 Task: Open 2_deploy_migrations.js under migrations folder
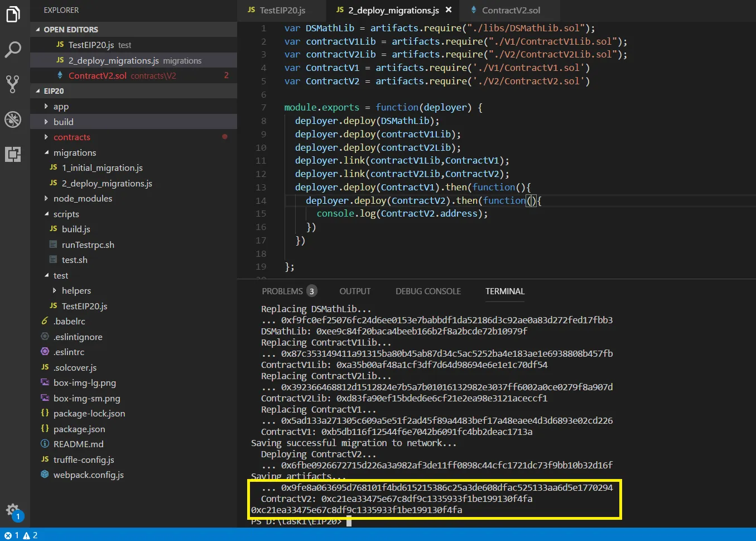click(134, 183)
